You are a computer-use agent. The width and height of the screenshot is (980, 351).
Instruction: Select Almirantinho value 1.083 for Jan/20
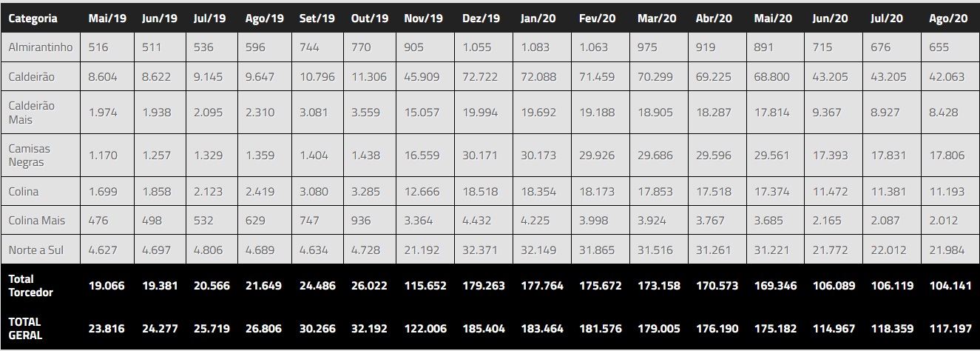tap(535, 47)
